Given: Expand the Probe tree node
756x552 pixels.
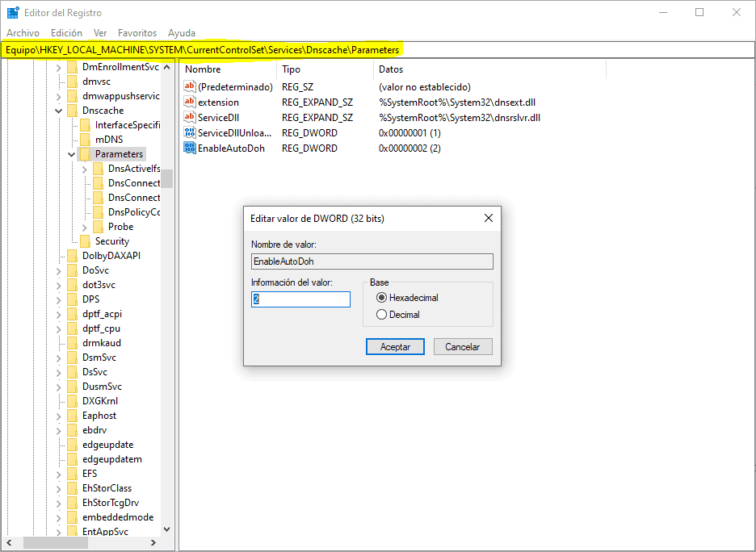Looking at the screenshot, I should click(x=84, y=227).
